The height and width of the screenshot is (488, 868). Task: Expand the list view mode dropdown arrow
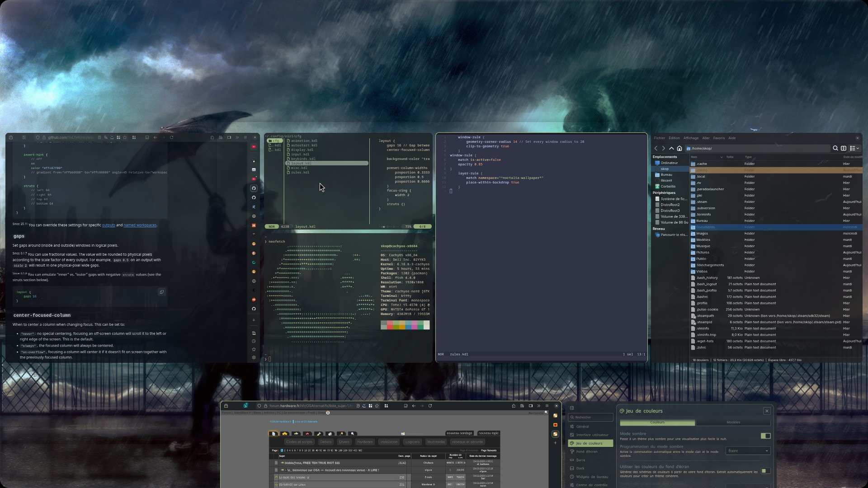858,148
